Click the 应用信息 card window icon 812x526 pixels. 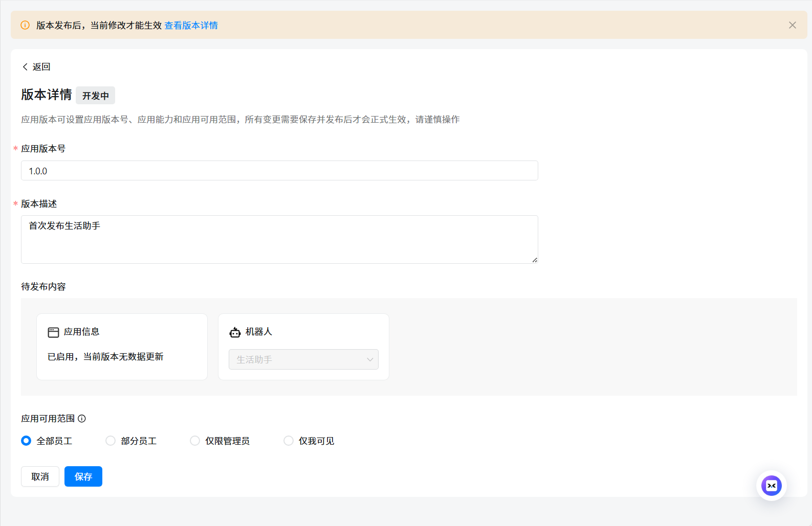(x=53, y=332)
